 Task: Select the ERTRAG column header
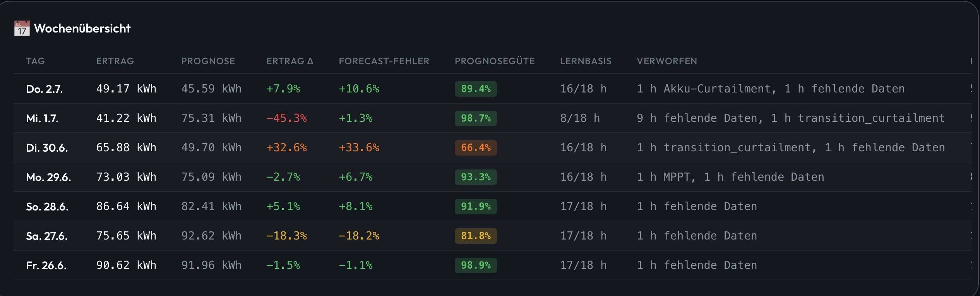coord(115,61)
